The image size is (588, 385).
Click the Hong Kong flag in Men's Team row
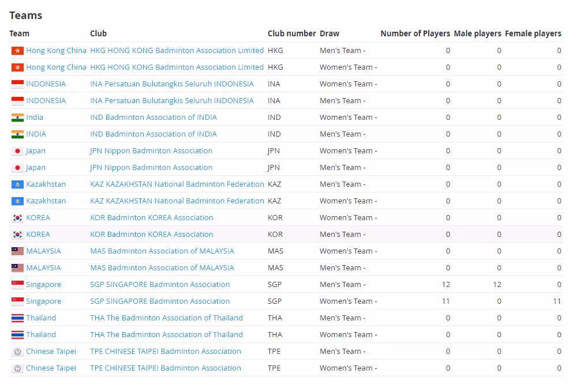17,51
